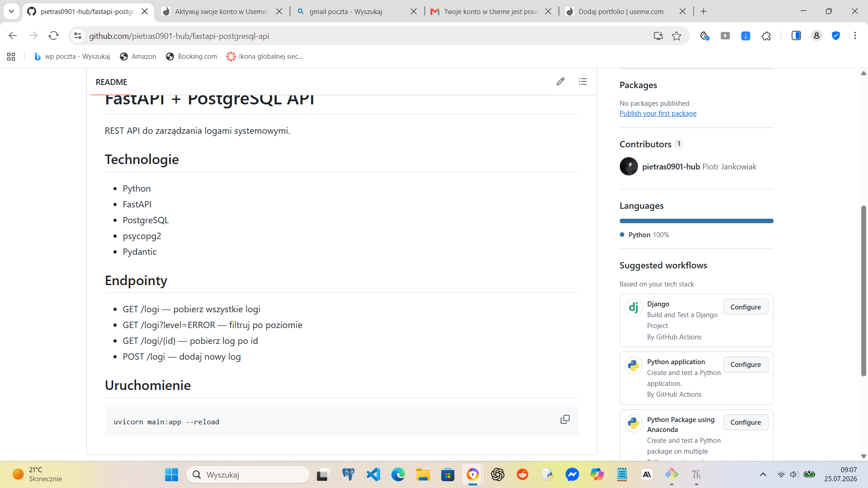
Task: Click the Contributors heading link
Action: [645, 144]
